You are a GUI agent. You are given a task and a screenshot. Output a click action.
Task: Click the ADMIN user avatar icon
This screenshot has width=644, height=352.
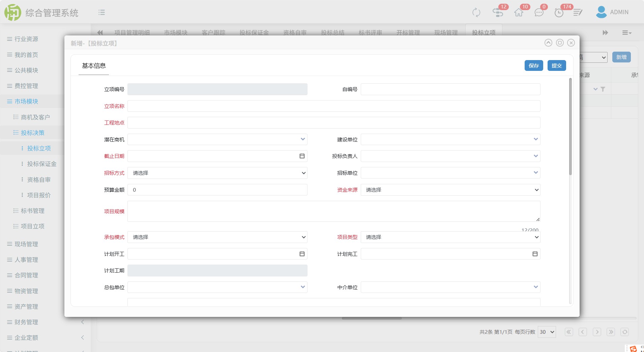click(x=601, y=12)
